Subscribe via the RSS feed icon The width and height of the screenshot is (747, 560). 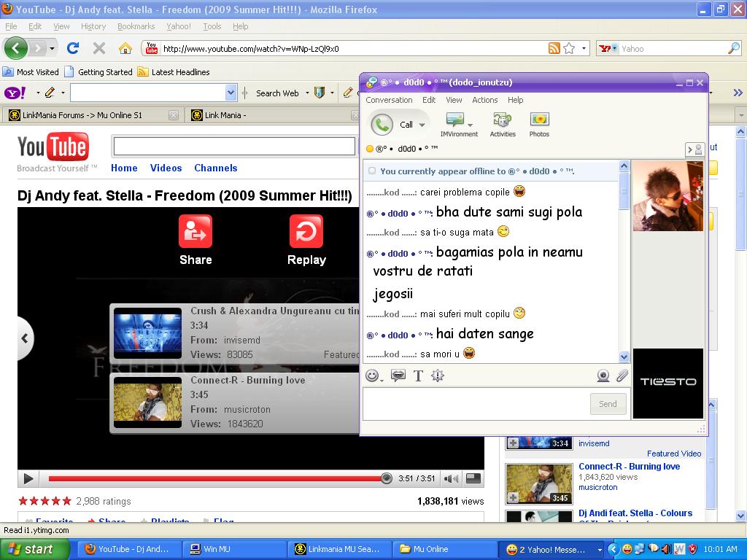pyautogui.click(x=554, y=48)
